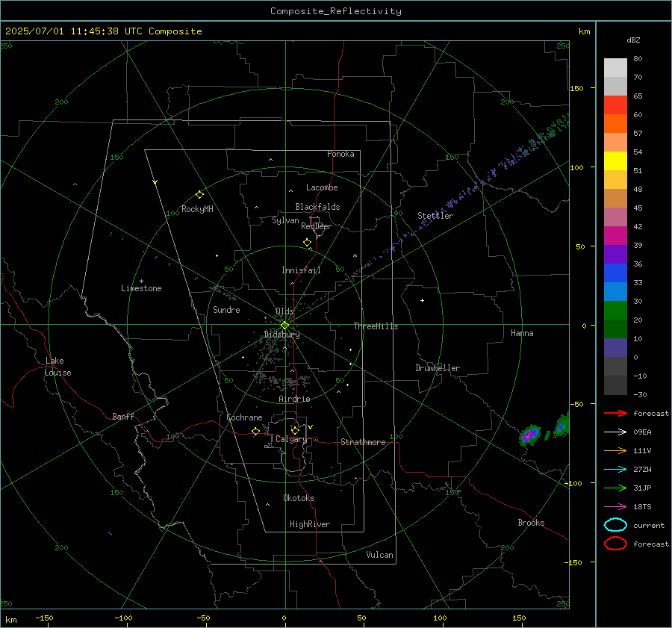Viewport: 672px width, 628px height.
Task: Click the asterisk marker above Limestone
Action: point(141,282)
